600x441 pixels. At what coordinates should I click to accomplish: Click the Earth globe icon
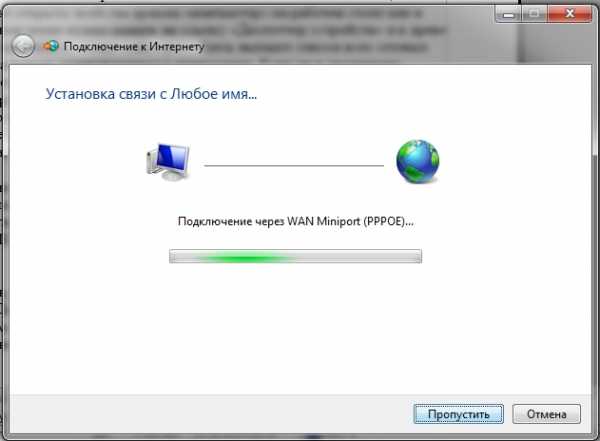coord(417,161)
